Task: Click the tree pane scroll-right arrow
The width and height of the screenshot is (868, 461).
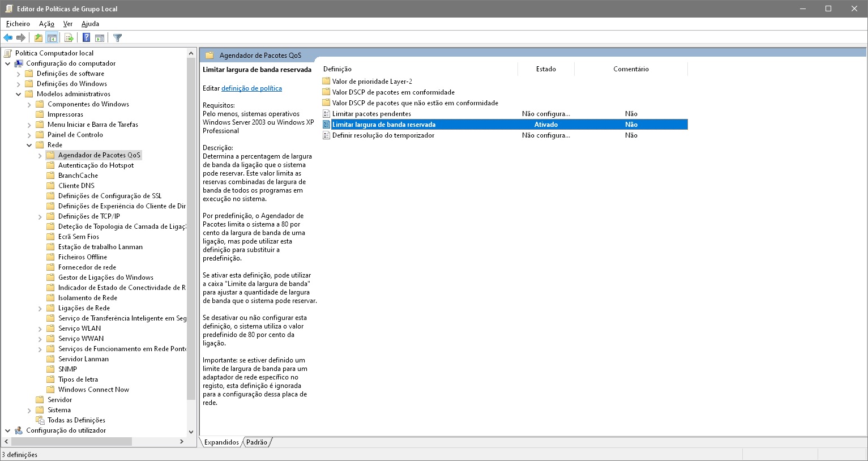Action: (182, 441)
